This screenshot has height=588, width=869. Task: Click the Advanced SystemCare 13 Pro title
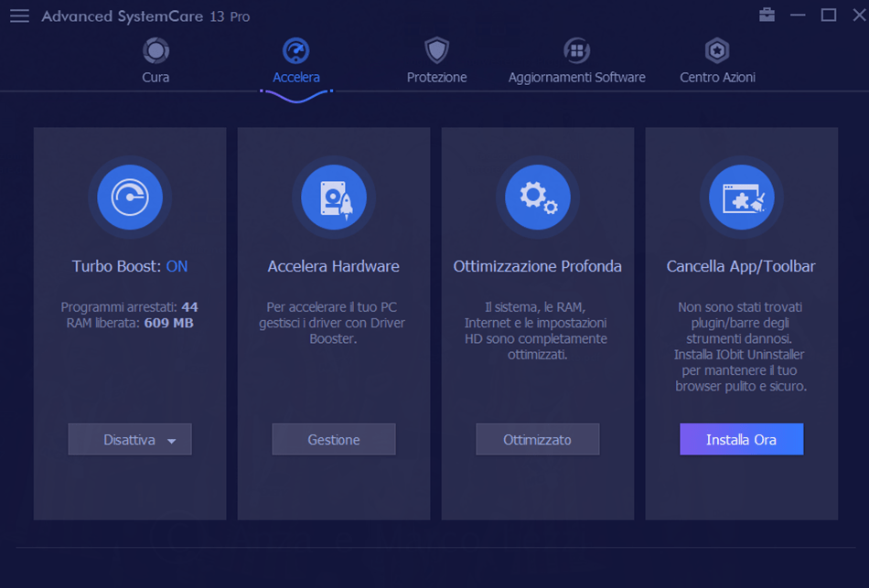tap(145, 16)
